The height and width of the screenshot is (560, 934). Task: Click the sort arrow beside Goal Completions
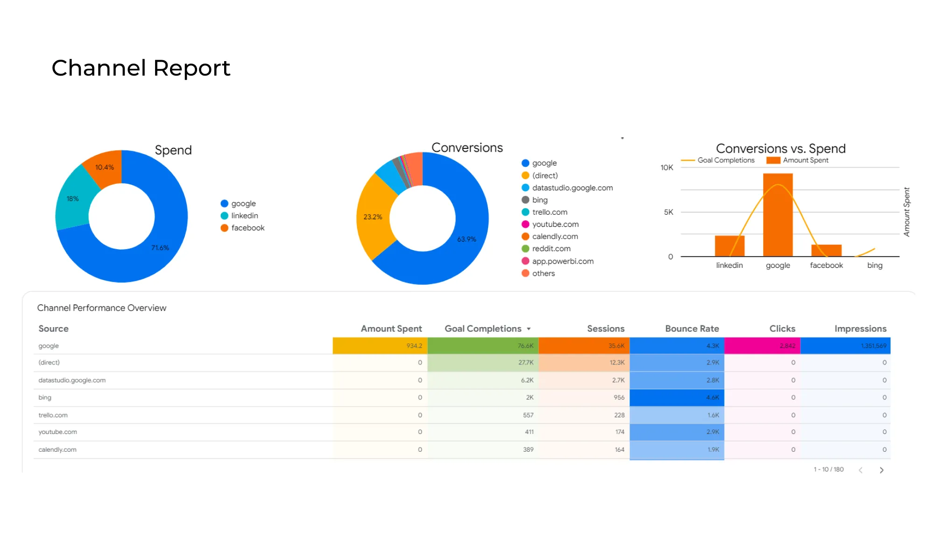coord(529,329)
